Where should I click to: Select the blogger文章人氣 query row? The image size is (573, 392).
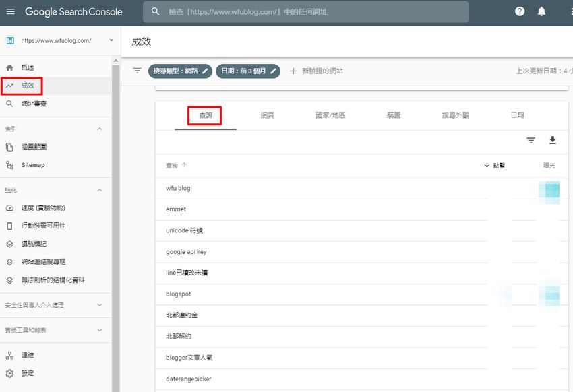point(362,358)
